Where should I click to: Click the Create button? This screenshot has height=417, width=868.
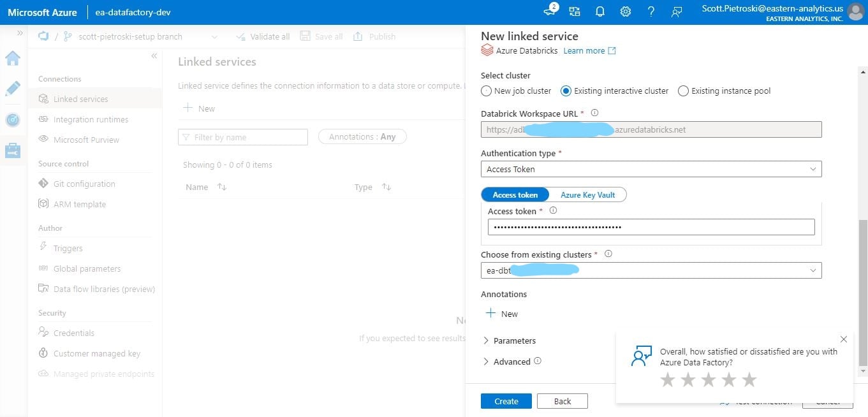(x=506, y=401)
